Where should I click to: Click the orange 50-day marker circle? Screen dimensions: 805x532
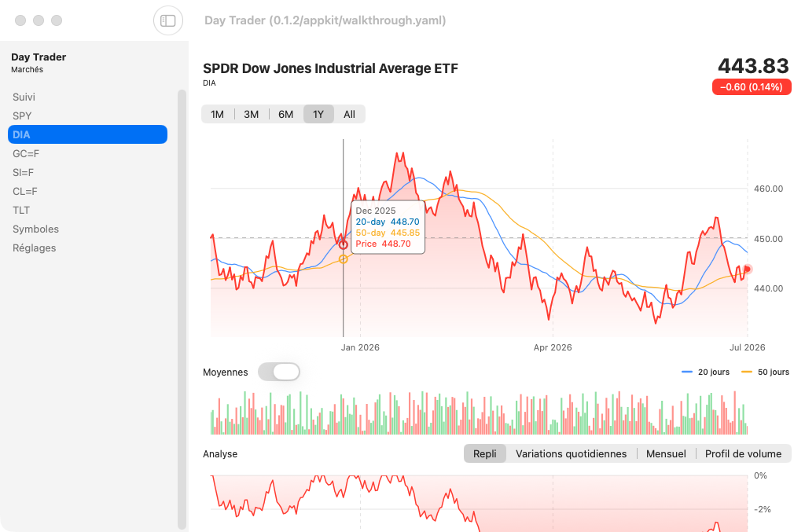click(x=343, y=259)
